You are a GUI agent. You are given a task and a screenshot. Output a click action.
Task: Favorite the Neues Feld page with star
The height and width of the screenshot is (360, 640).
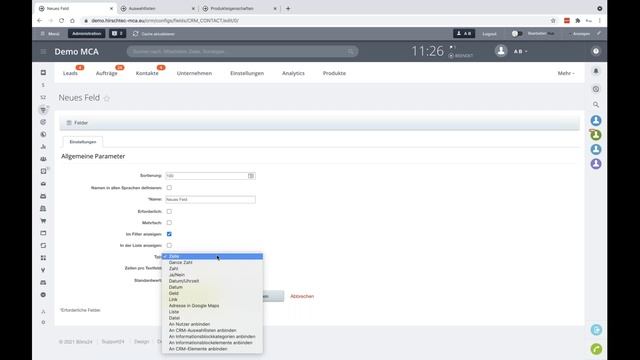(107, 98)
